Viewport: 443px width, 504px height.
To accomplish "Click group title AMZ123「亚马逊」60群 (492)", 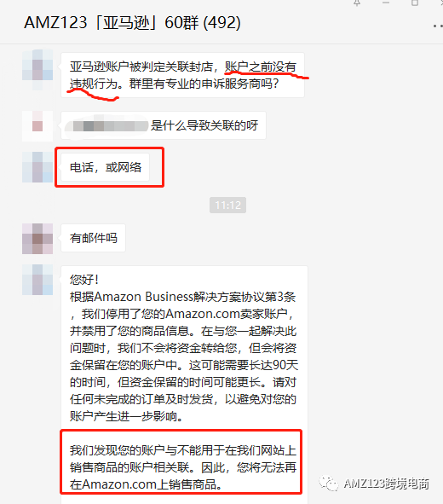I will click(132, 22).
